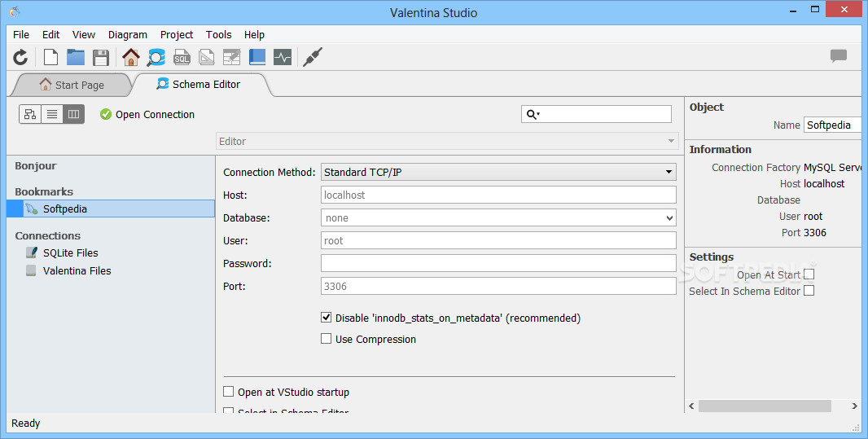Open the Diagram menu
The height and width of the screenshot is (439, 868).
click(128, 35)
